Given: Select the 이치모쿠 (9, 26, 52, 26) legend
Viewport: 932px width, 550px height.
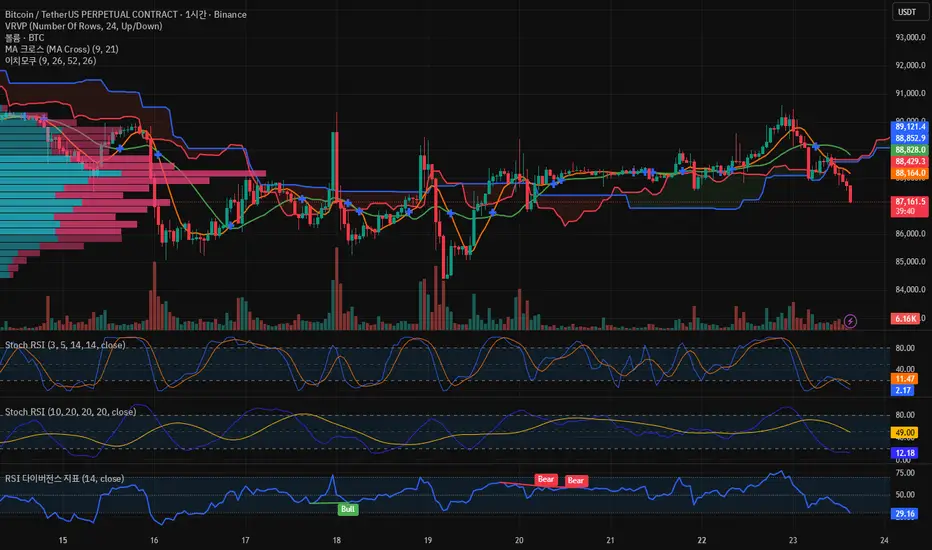Looking at the screenshot, I should [x=51, y=61].
